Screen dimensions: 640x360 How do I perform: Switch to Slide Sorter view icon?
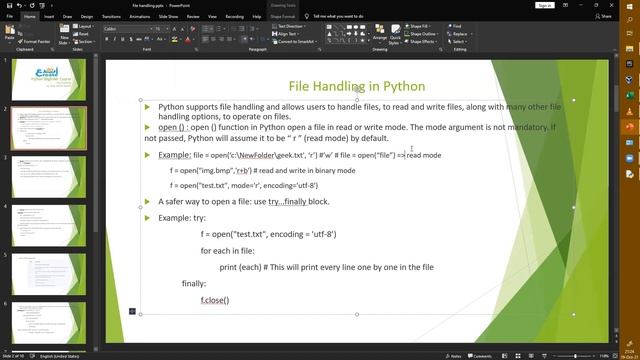pos(518,356)
